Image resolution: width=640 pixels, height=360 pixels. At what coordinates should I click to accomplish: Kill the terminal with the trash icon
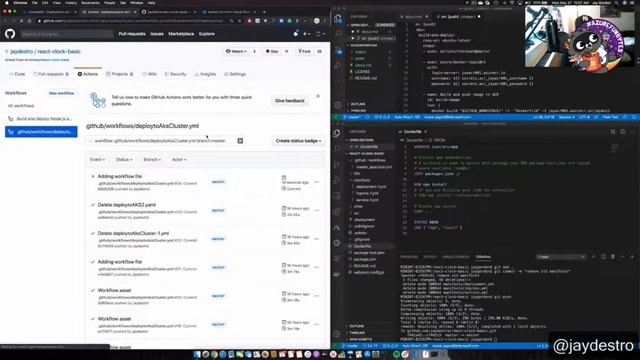click(613, 257)
